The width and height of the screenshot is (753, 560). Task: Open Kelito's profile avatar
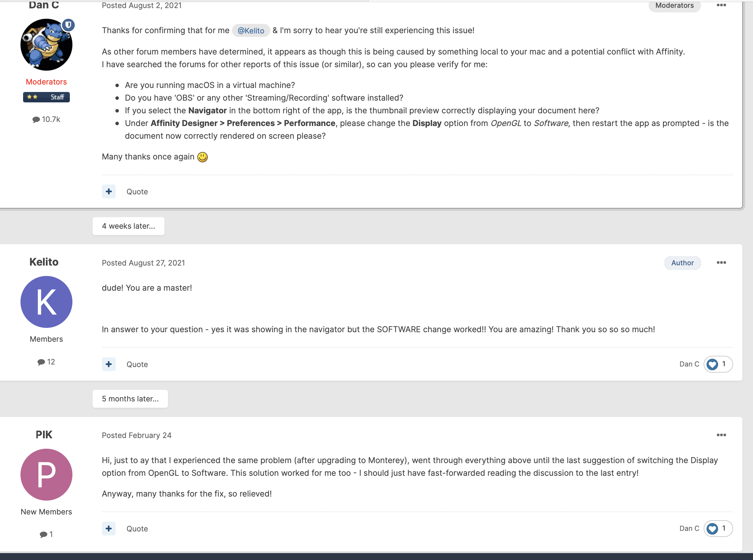pyautogui.click(x=46, y=302)
